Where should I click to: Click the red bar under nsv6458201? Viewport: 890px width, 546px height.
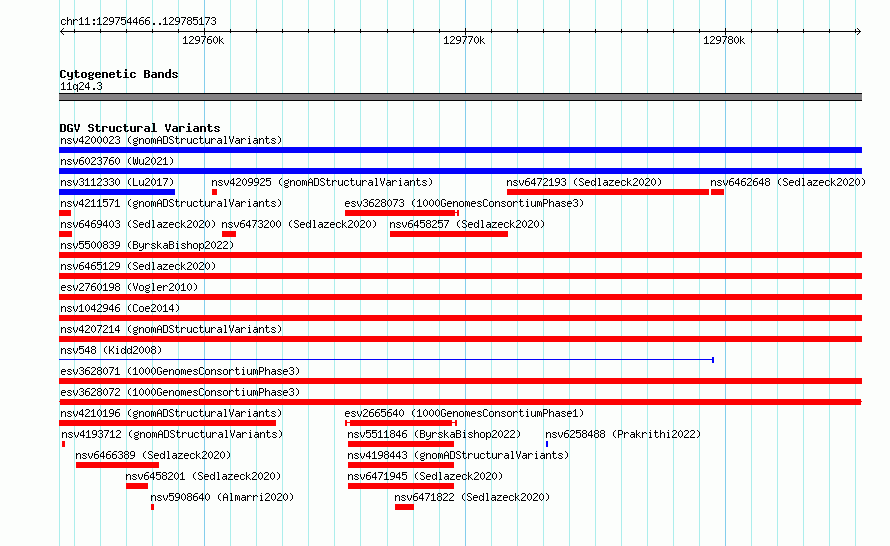(137, 486)
